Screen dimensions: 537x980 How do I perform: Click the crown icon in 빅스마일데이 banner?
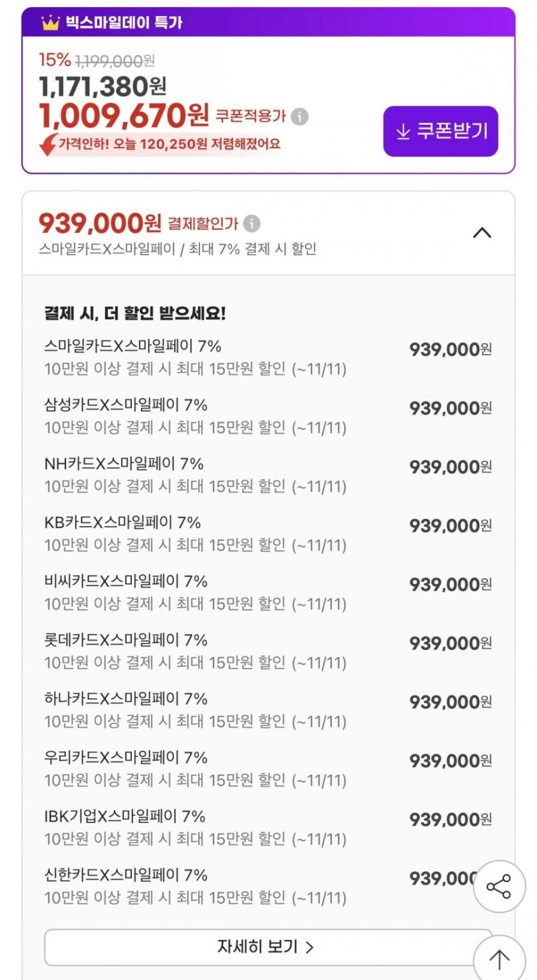click(x=50, y=23)
